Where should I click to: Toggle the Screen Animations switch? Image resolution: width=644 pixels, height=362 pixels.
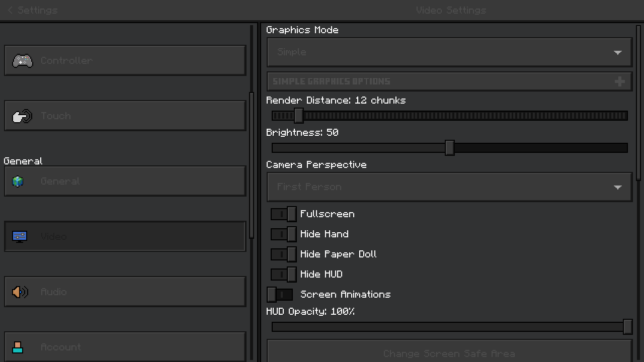click(x=280, y=295)
